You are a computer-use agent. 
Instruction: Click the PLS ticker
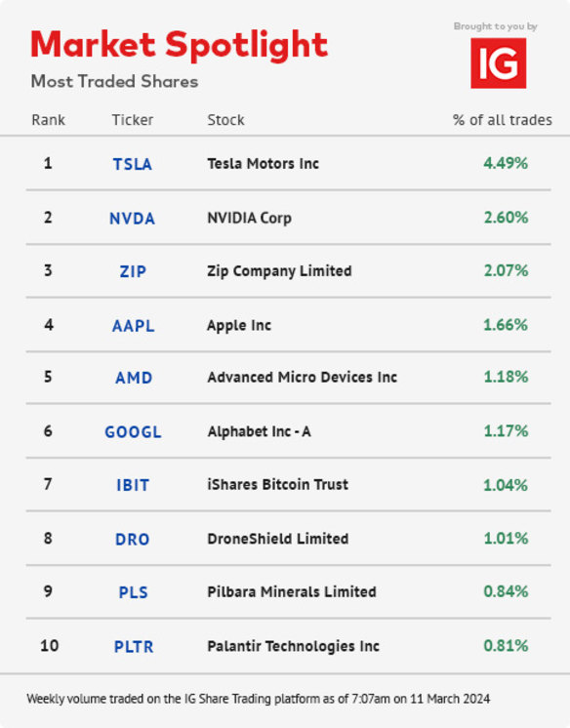click(134, 593)
